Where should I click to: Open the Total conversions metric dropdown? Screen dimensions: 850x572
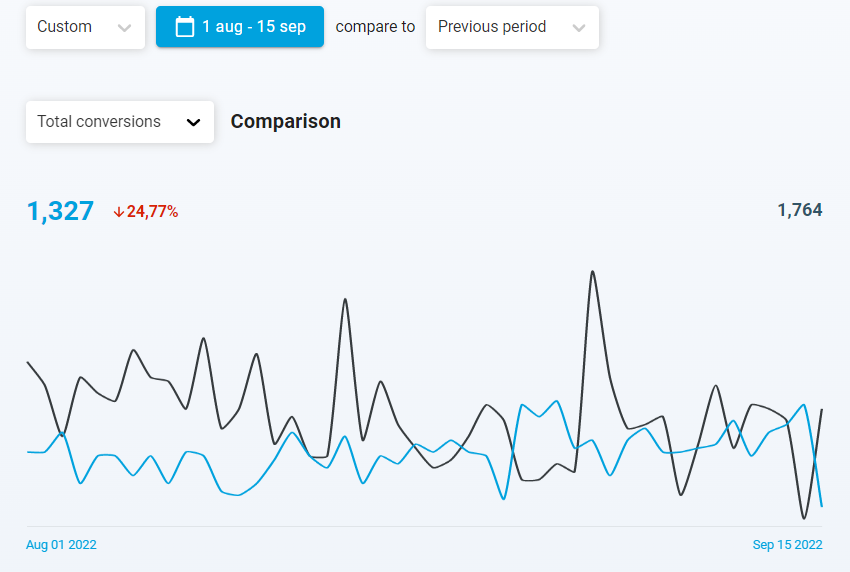pyautogui.click(x=119, y=122)
